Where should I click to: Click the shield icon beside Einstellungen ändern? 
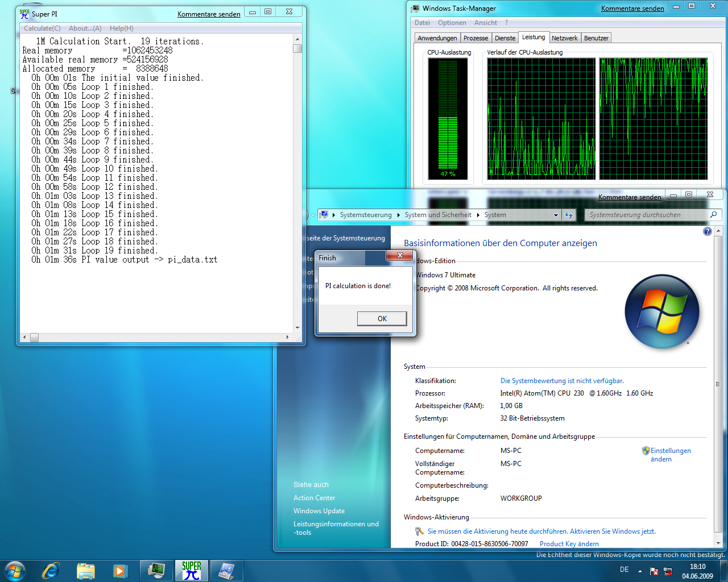point(646,451)
